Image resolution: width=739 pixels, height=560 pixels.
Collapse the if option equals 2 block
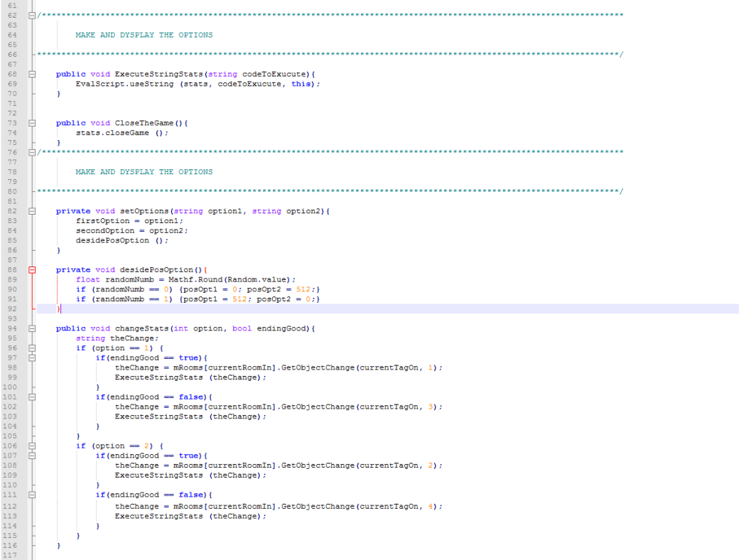coord(32,446)
